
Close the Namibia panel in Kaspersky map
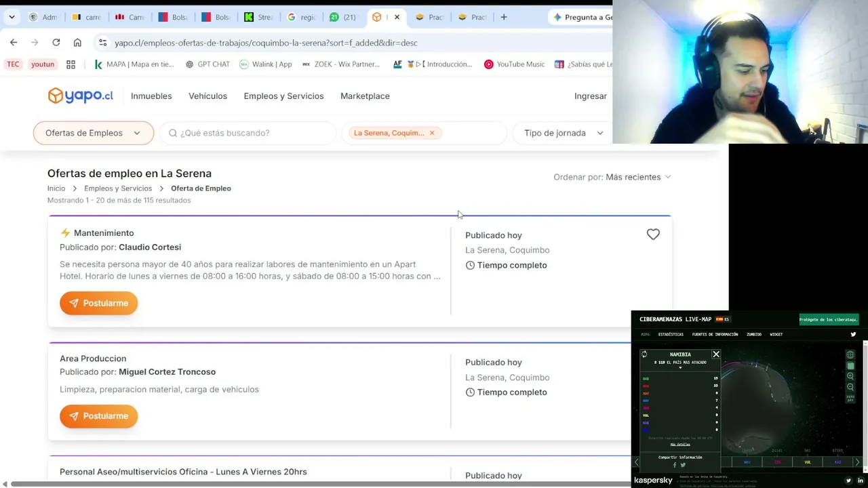tap(716, 354)
